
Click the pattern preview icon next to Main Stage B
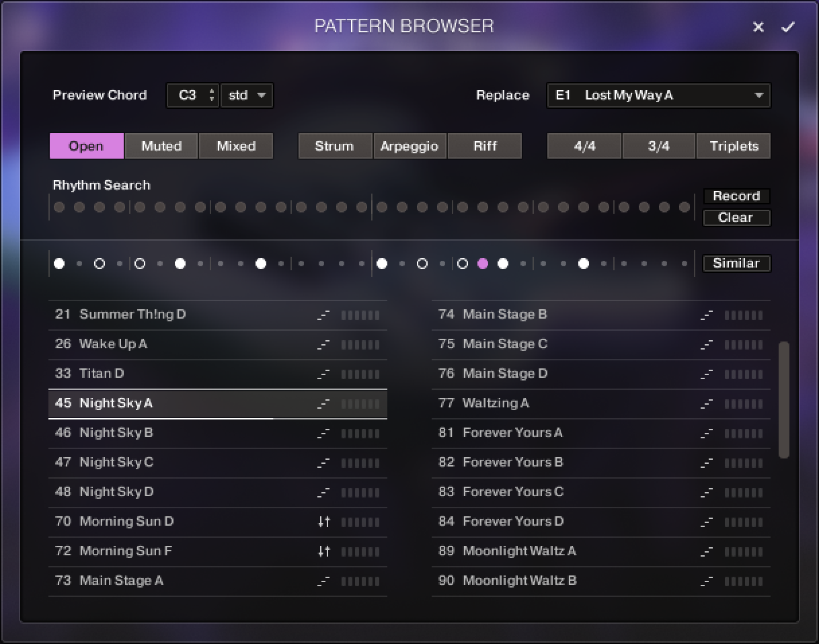(706, 315)
